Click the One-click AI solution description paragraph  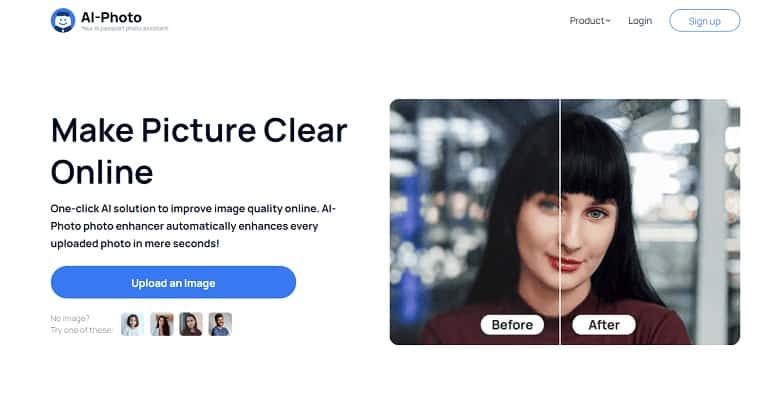[x=193, y=226]
